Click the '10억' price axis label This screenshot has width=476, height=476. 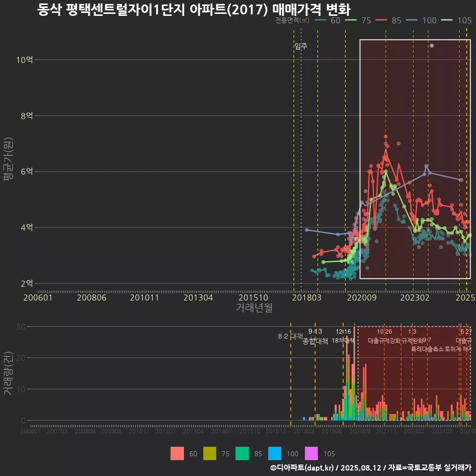pyautogui.click(x=25, y=60)
